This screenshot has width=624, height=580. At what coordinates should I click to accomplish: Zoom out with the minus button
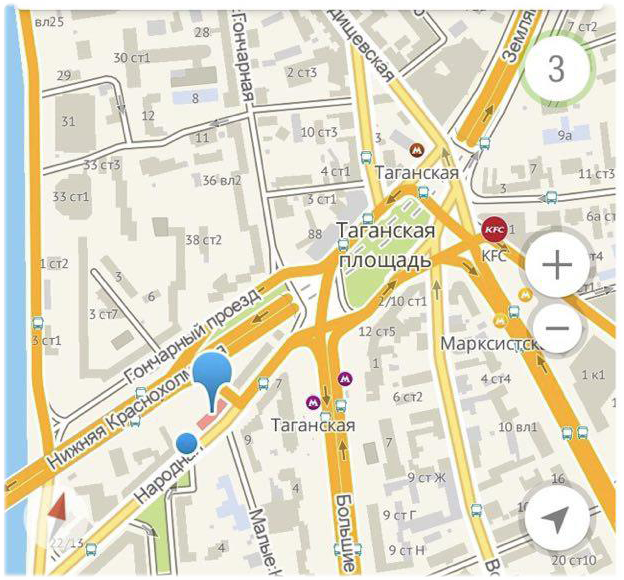tap(557, 328)
